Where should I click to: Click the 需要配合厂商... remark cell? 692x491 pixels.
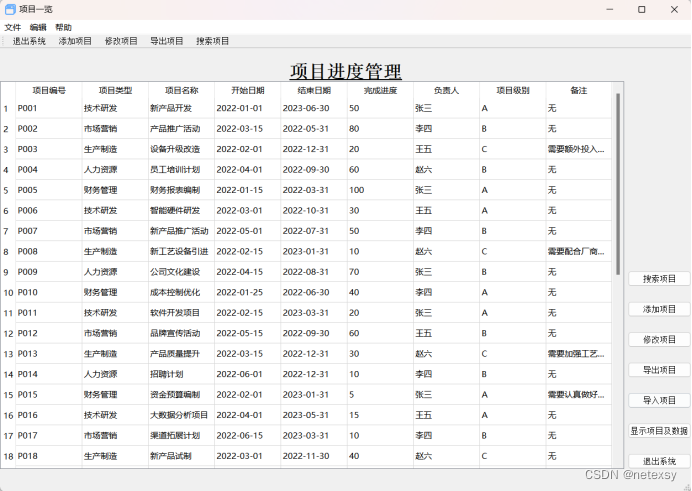click(x=579, y=251)
